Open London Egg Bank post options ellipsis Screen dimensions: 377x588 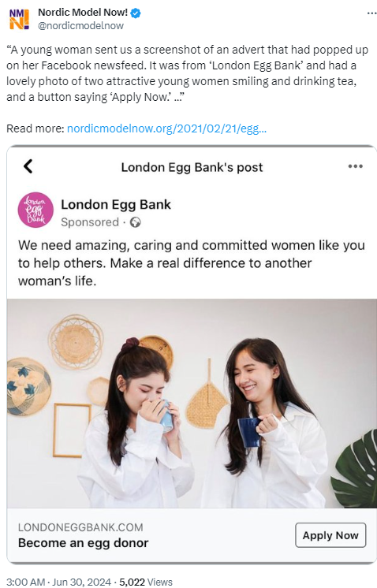[x=355, y=166]
